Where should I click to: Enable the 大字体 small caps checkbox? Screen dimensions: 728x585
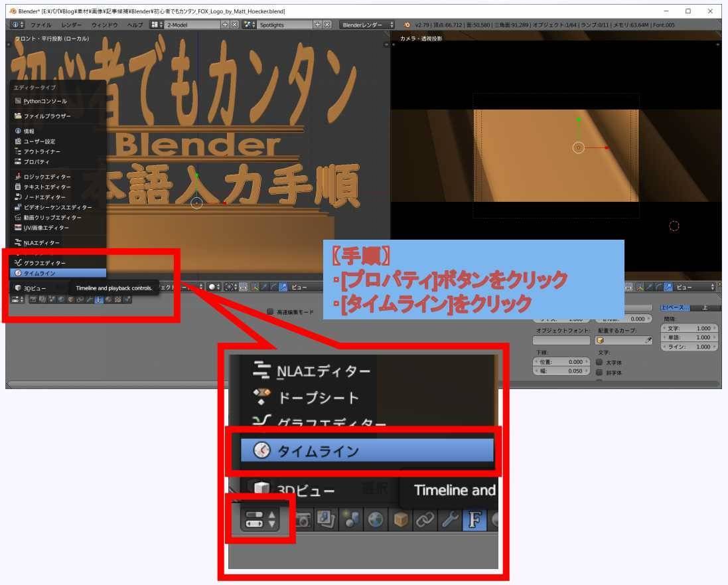[x=599, y=362]
